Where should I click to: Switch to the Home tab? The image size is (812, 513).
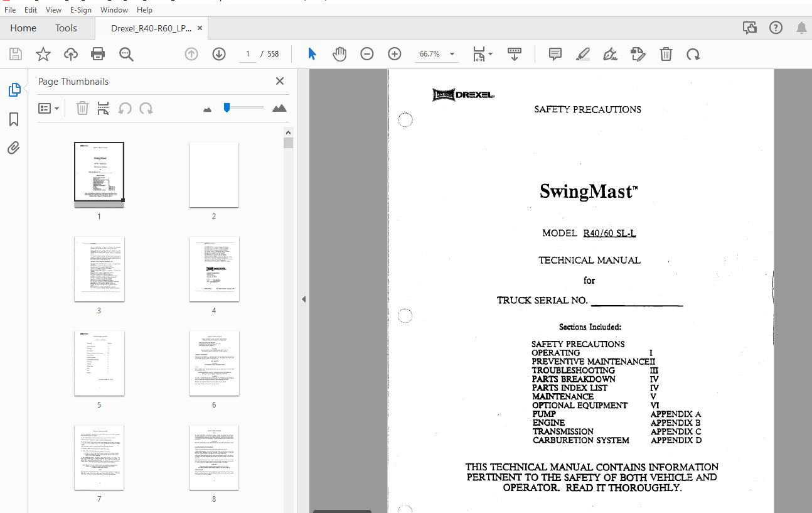click(x=23, y=28)
